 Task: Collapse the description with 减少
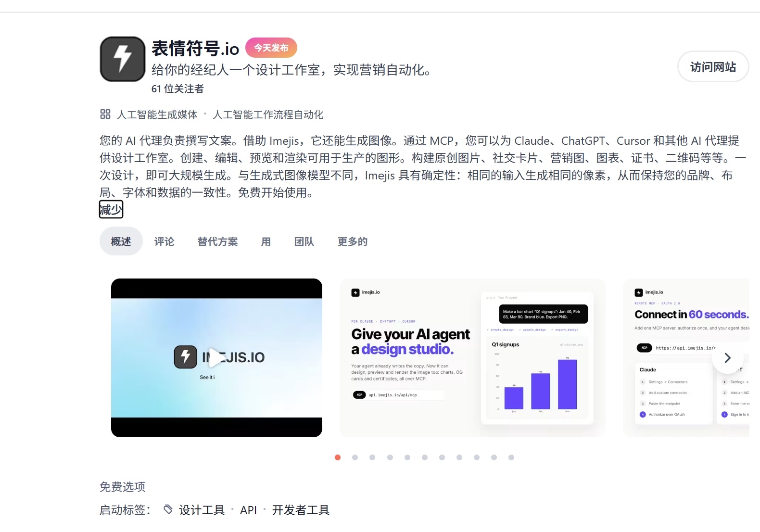pyautogui.click(x=111, y=209)
